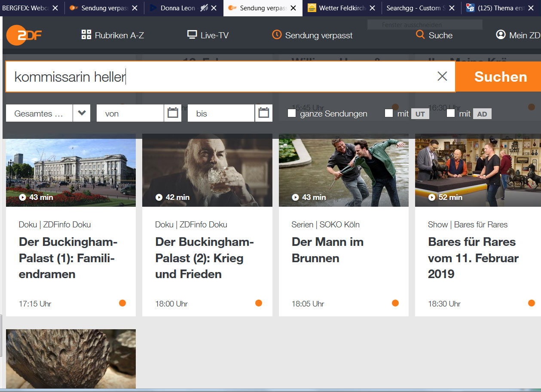Open 'Der Mann im Brunnen' title
This screenshot has height=392, width=541.
327,250
